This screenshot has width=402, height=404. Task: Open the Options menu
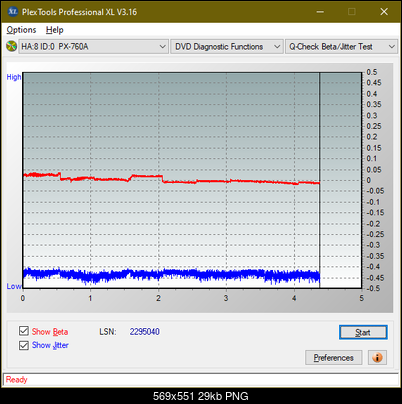pyautogui.click(x=21, y=30)
